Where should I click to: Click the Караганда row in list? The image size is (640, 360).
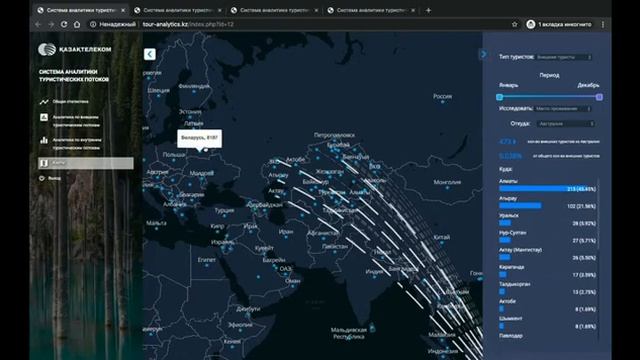pos(547,271)
